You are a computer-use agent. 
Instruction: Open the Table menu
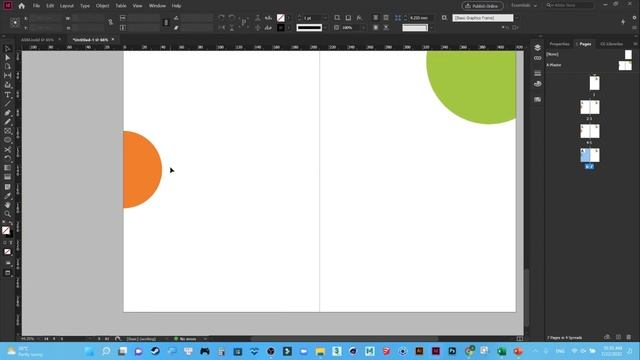click(x=121, y=6)
